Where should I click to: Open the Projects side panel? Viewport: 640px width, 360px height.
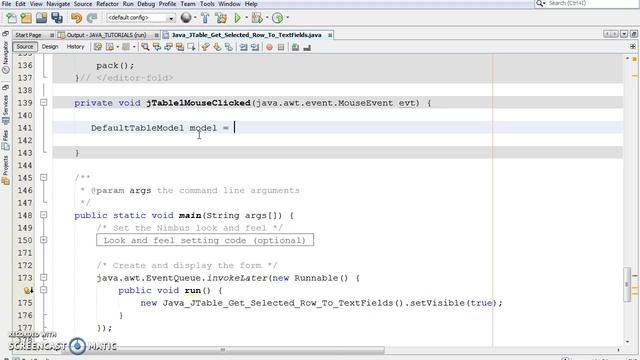pyautogui.click(x=5, y=171)
